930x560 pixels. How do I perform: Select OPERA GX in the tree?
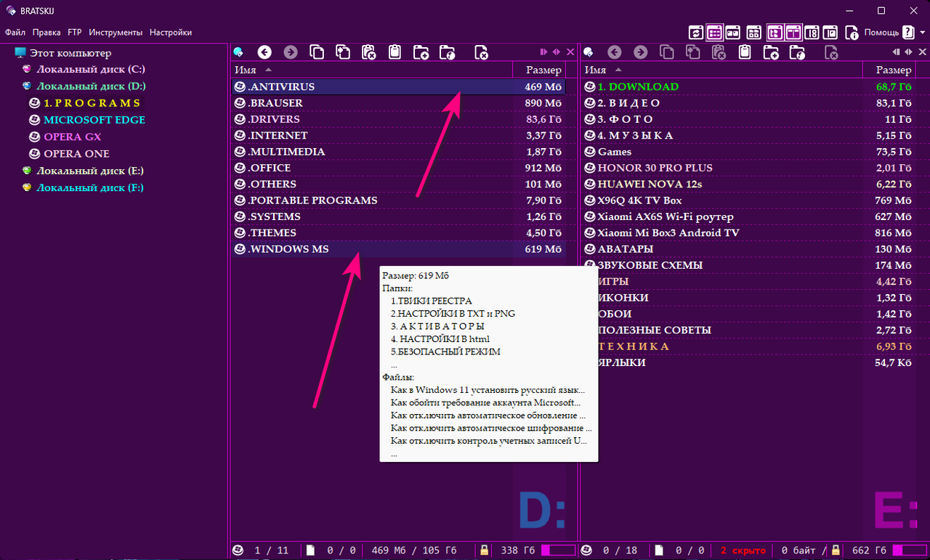click(x=72, y=137)
